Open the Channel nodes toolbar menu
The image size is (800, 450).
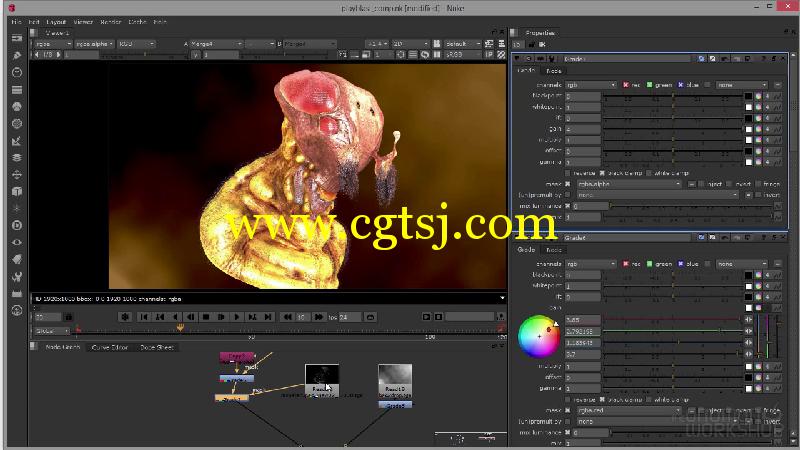[17, 90]
